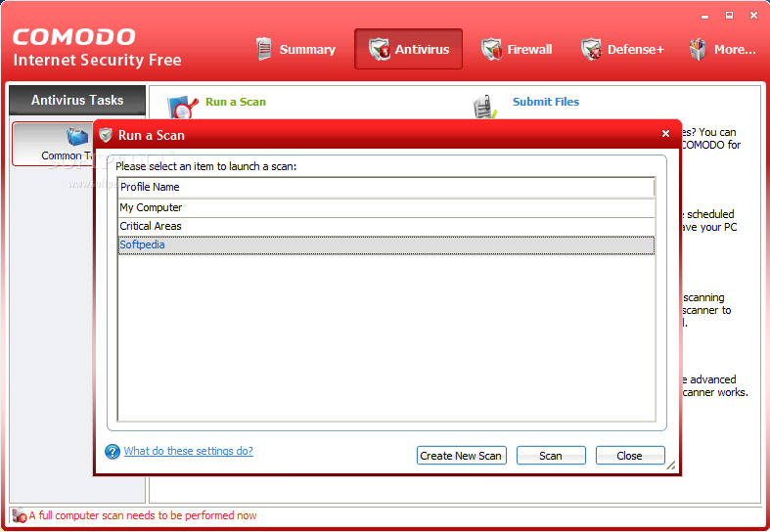The image size is (770, 532).
Task: Select the My Computer scan profile
Action: pyautogui.click(x=386, y=207)
